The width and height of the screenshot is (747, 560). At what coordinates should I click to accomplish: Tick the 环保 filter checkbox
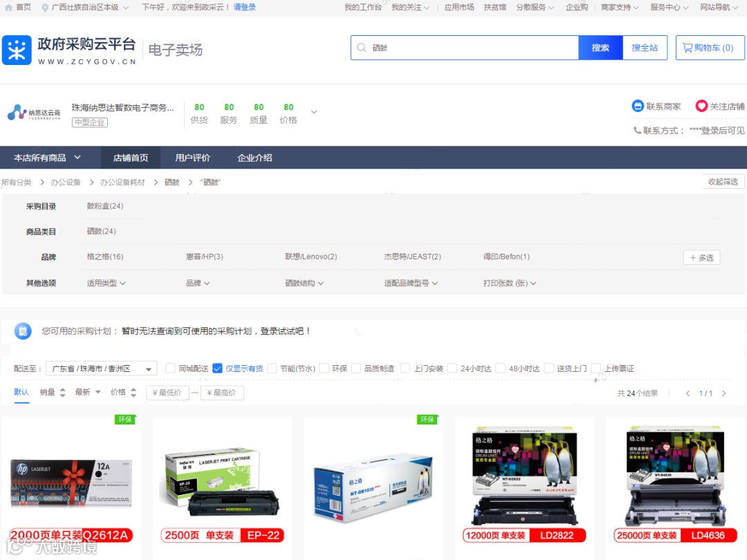point(324,368)
